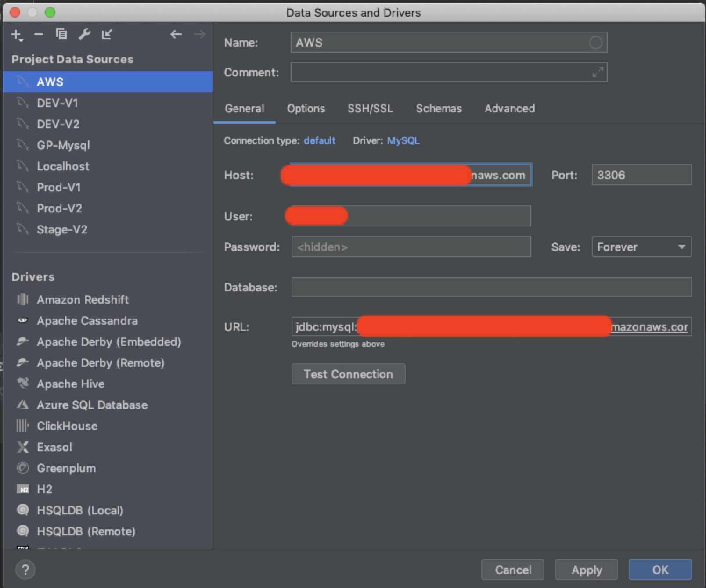Click the wrench settings icon in toolbar

point(84,34)
